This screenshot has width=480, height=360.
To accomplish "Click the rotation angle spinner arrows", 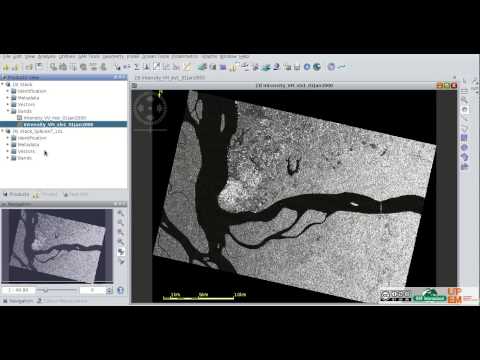I will [109, 290].
